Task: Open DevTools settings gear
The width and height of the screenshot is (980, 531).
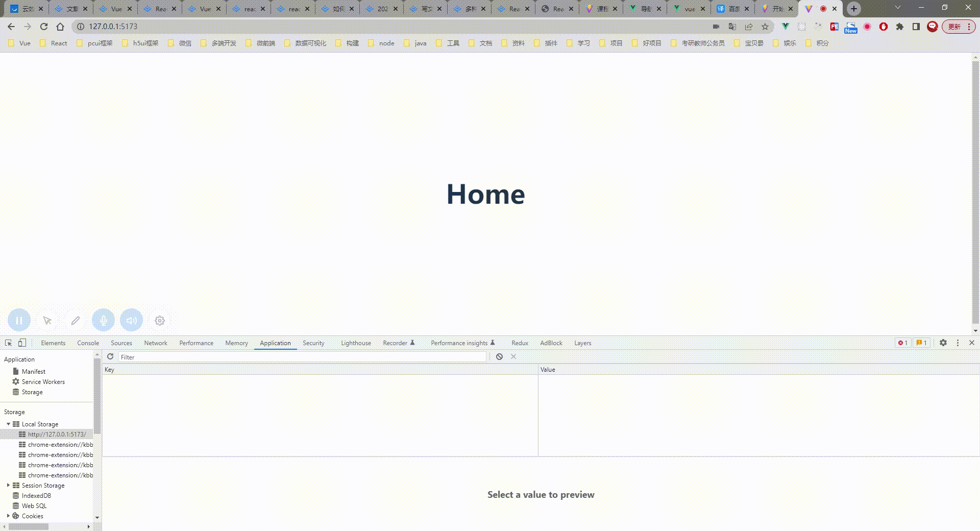Action: (943, 343)
